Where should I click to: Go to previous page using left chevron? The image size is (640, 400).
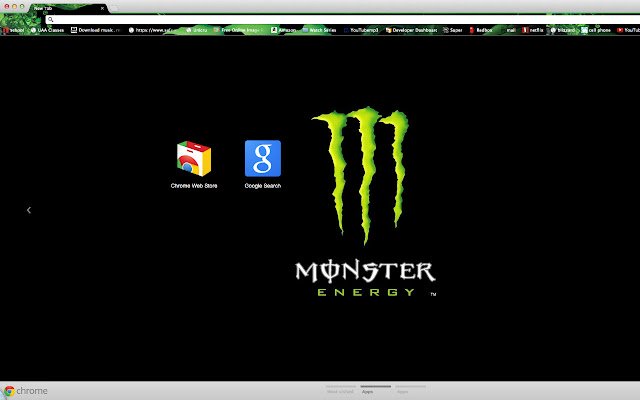pos(29,210)
